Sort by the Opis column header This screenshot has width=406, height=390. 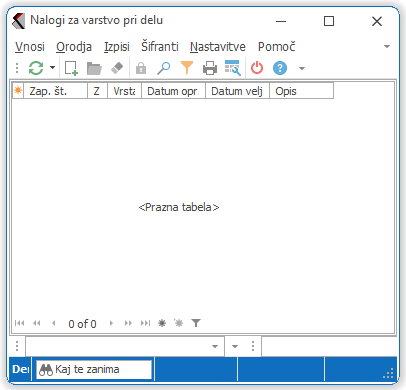coord(301,91)
